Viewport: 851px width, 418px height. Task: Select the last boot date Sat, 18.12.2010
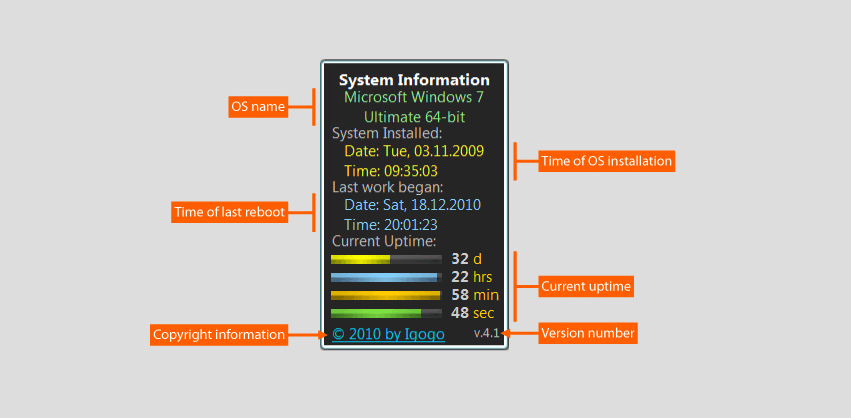tap(414, 205)
